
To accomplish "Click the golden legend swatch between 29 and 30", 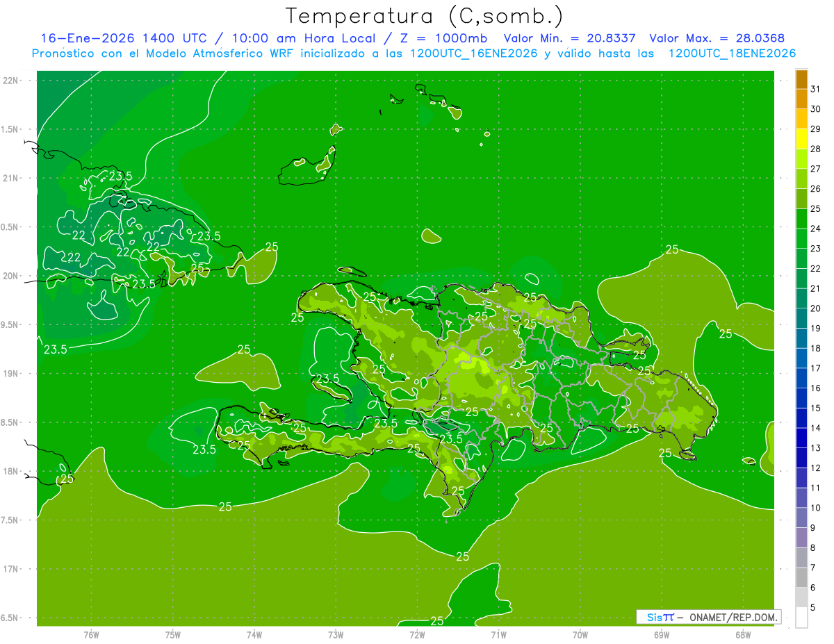I will click(x=801, y=119).
